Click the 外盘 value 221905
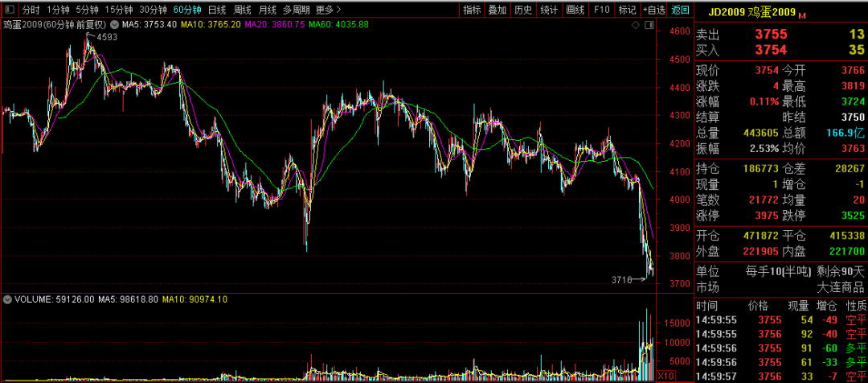 pyautogui.click(x=760, y=252)
